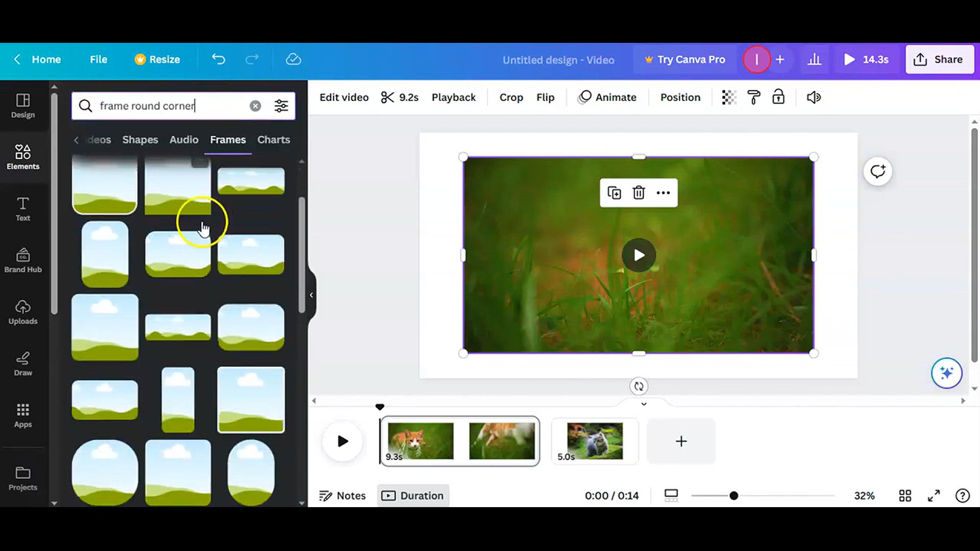Image resolution: width=980 pixels, height=551 pixels.
Task: Go back in element category tabs
Action: pos(76,140)
